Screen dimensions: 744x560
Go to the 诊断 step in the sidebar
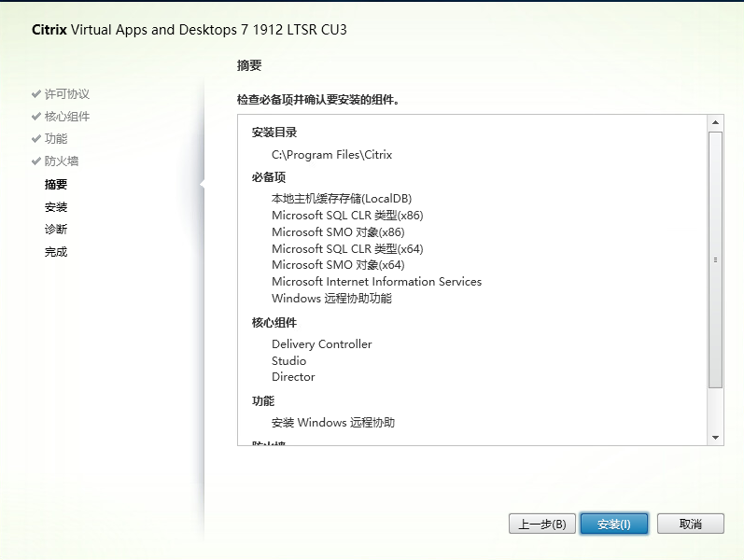[x=56, y=230]
